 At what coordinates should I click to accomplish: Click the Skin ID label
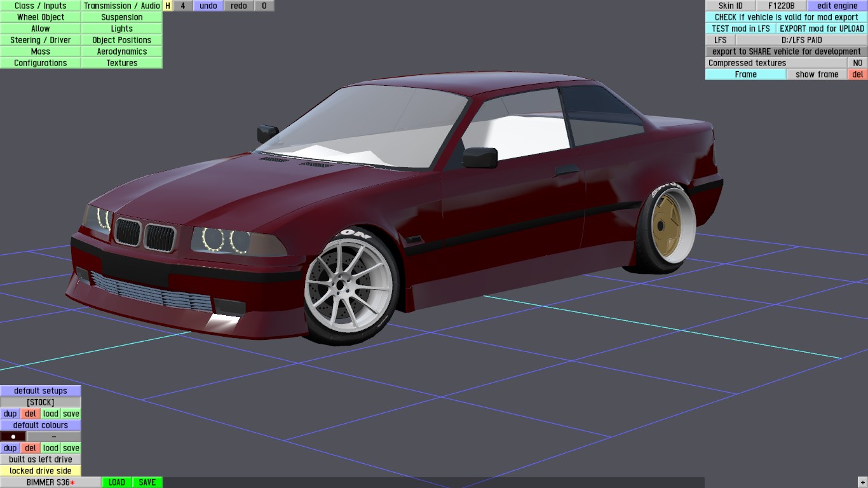coord(731,6)
